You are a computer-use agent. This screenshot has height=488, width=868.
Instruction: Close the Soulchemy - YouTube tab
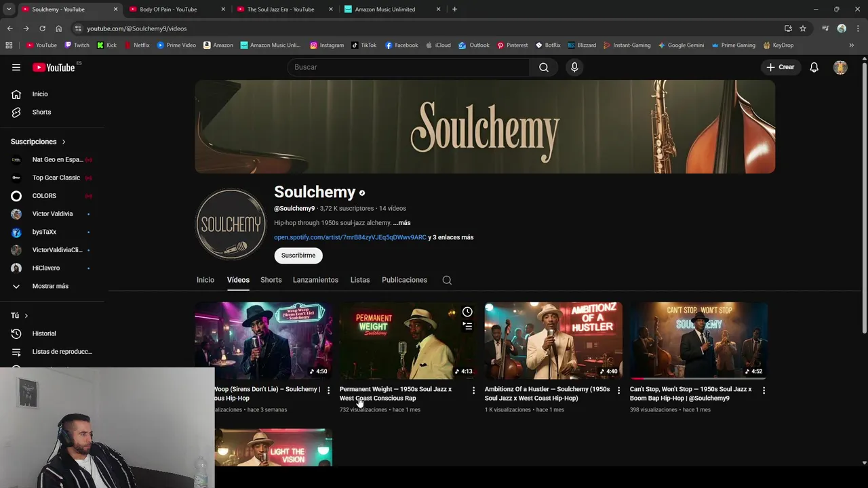115,9
